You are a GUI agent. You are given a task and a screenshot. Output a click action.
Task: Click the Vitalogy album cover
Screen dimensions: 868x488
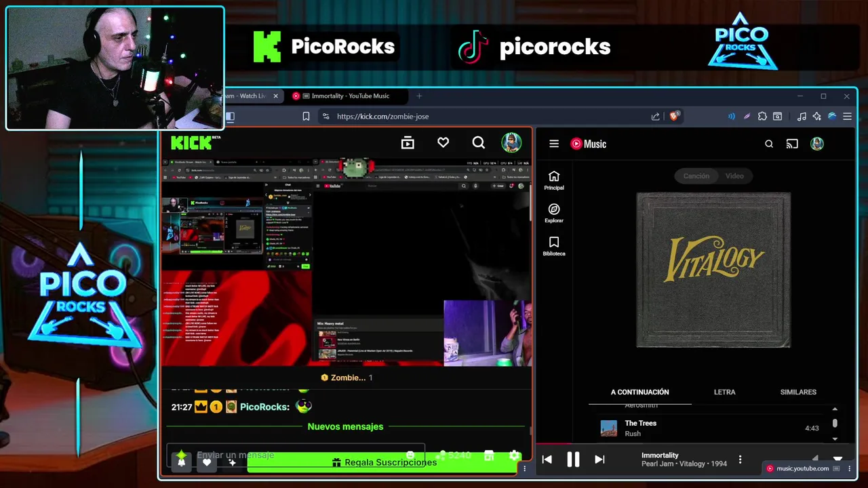pyautogui.click(x=713, y=270)
